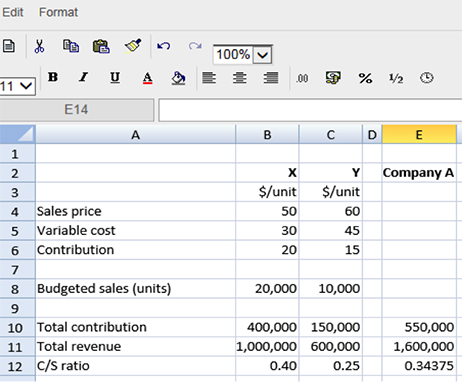
Task: Toggle Bold formatting
Action: tap(53, 77)
